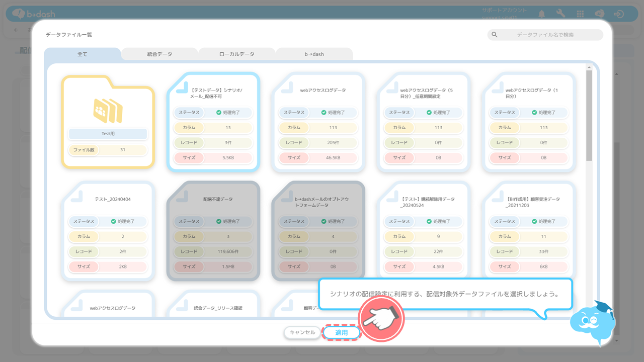Focus the データファイル名で検索 search field
Screen dimensions: 644x362
coord(545,35)
